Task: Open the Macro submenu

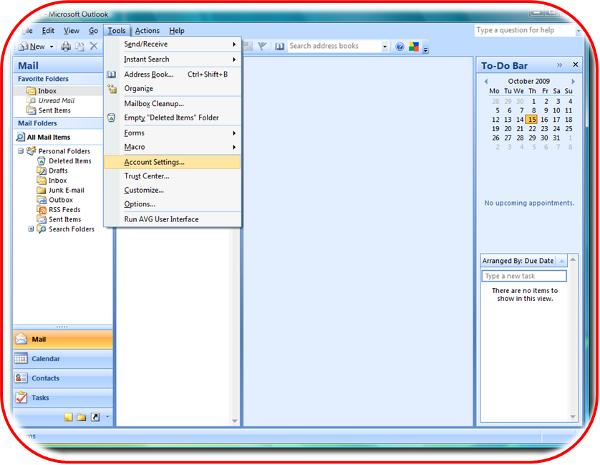Action: [x=173, y=147]
